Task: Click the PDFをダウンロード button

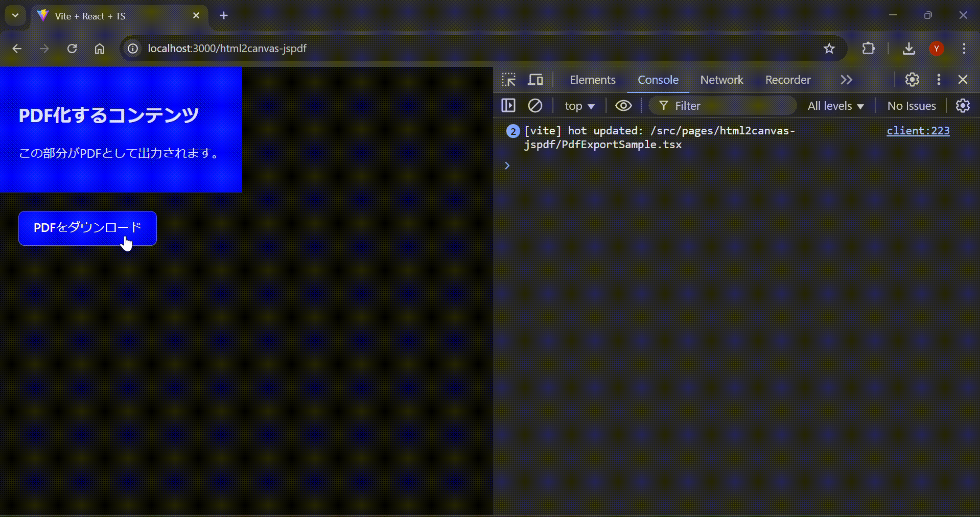Action: click(87, 228)
